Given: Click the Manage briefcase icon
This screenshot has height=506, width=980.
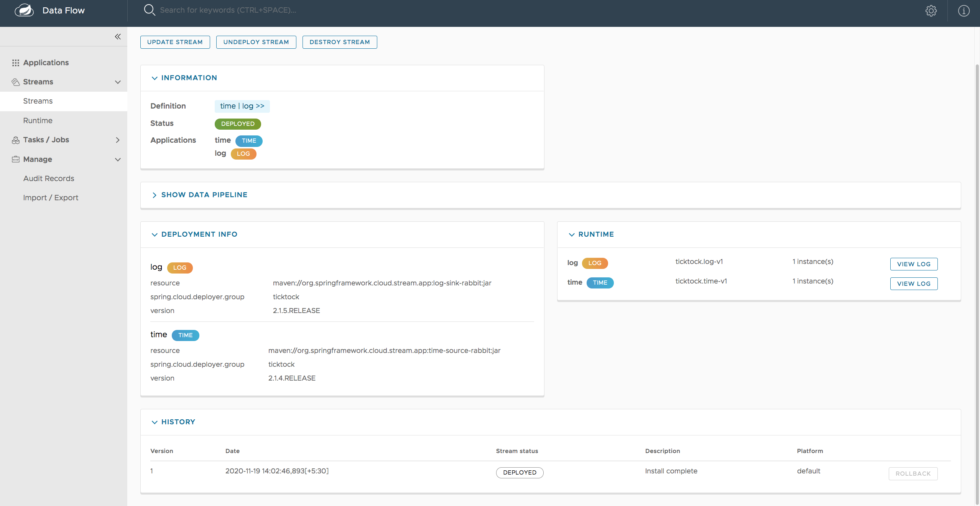Looking at the screenshot, I should click(15, 159).
